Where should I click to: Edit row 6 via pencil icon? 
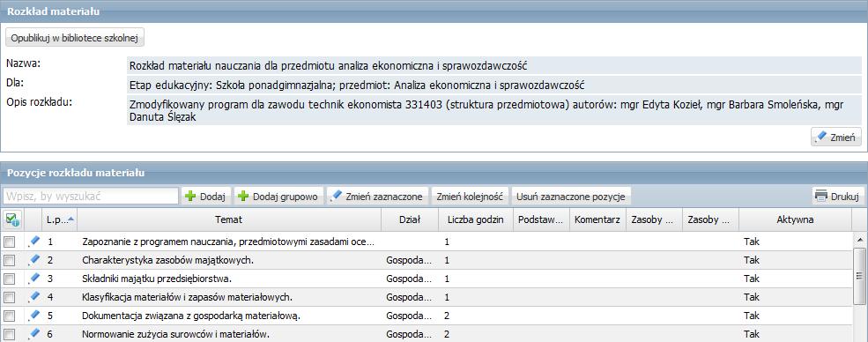(x=34, y=334)
